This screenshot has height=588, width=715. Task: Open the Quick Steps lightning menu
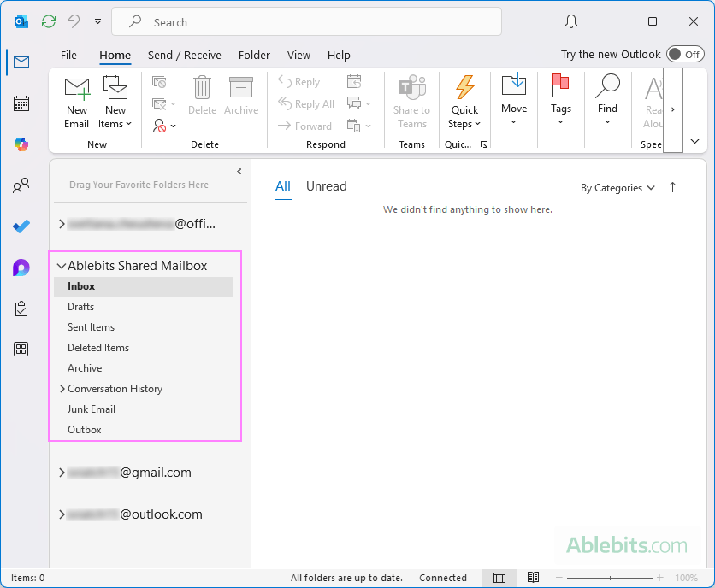[464, 103]
